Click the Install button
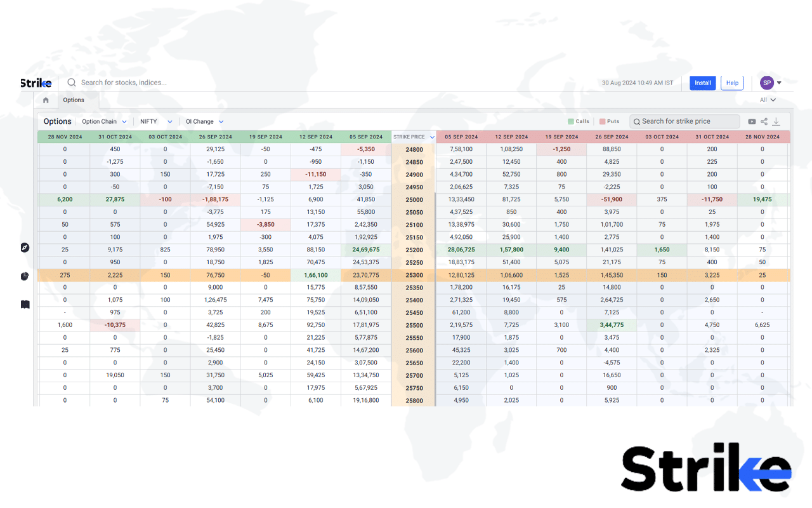The width and height of the screenshot is (812, 508). (x=702, y=83)
